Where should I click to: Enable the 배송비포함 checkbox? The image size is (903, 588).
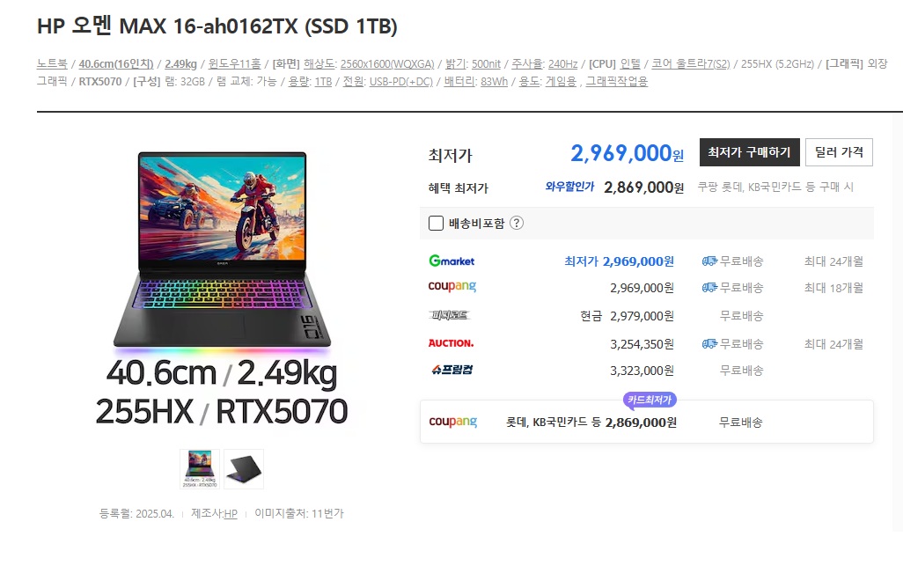click(x=436, y=223)
